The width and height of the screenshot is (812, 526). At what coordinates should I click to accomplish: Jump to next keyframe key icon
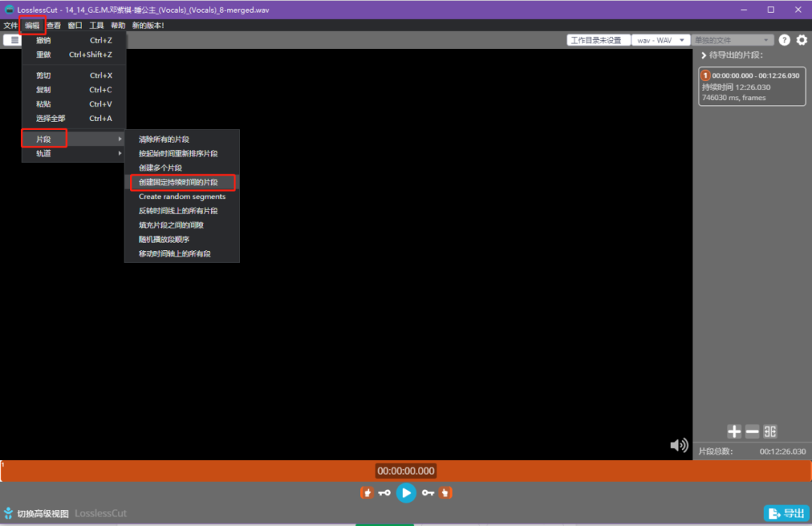[x=428, y=493]
